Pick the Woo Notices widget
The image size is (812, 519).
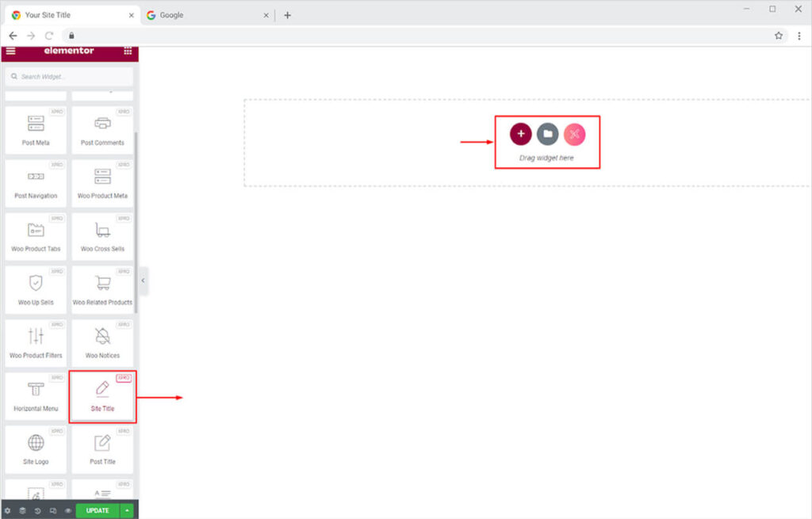[102, 342]
